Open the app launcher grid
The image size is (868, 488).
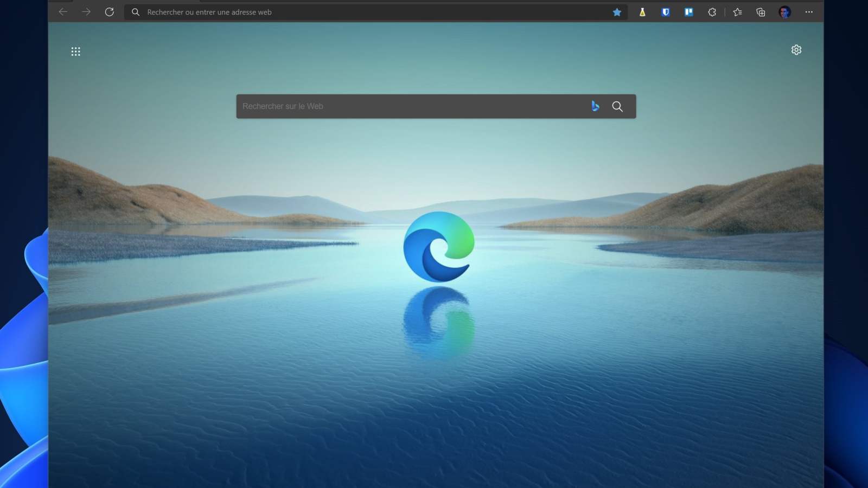(x=76, y=51)
